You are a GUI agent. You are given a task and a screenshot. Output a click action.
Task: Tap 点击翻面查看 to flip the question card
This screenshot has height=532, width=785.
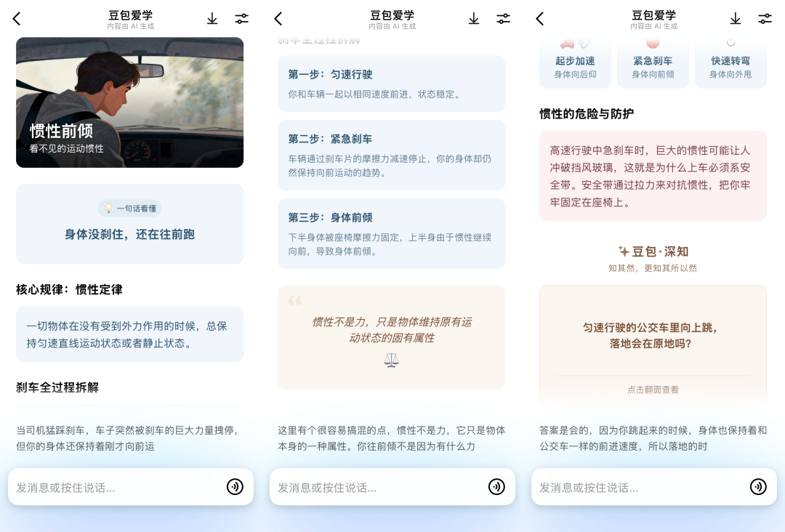coord(653,390)
